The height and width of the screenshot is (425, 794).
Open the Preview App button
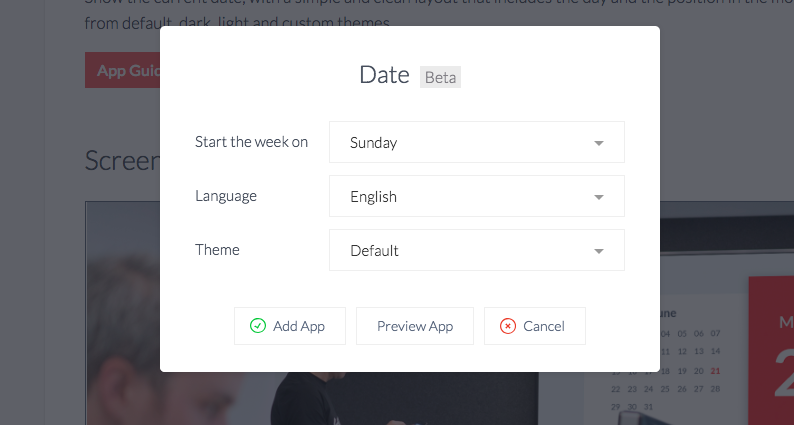[x=415, y=326]
